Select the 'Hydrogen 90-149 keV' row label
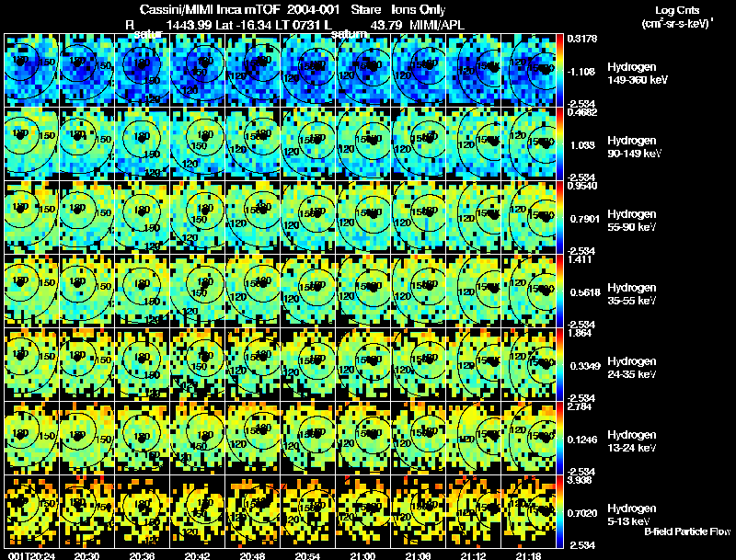 634,147
